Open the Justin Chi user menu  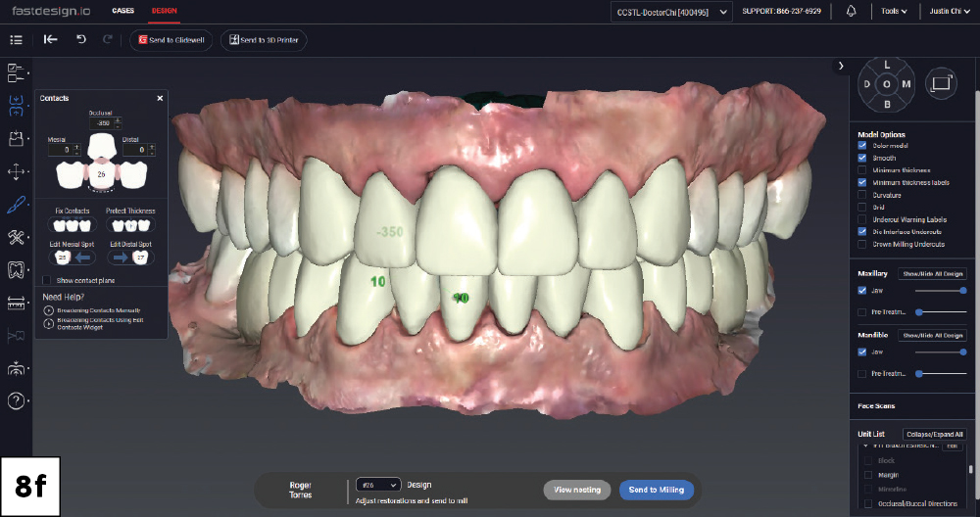949,11
